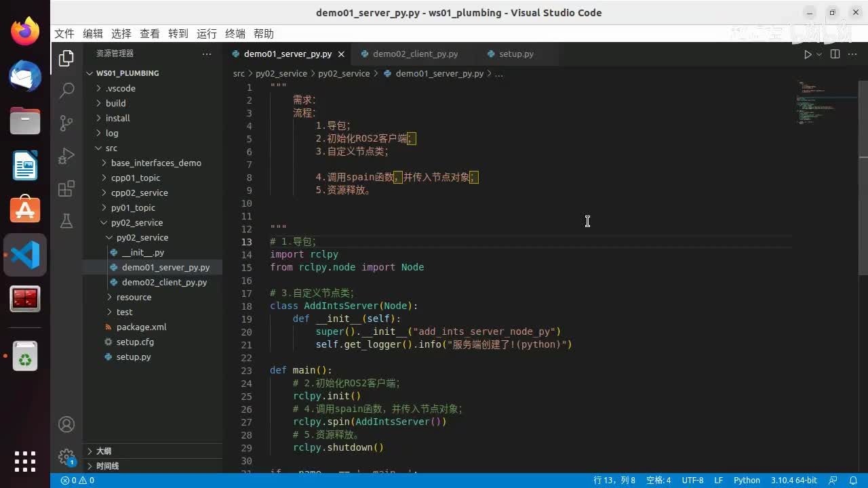
Task: Open the 选择 menu
Action: (x=121, y=34)
